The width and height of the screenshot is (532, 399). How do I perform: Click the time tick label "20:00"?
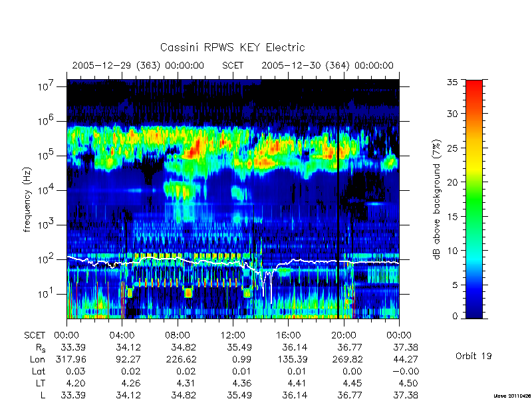pyautogui.click(x=343, y=336)
